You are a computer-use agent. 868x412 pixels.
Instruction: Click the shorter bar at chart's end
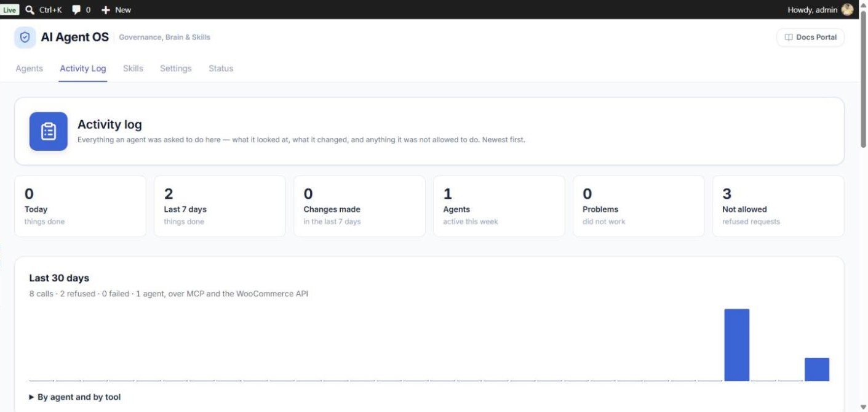(817, 370)
